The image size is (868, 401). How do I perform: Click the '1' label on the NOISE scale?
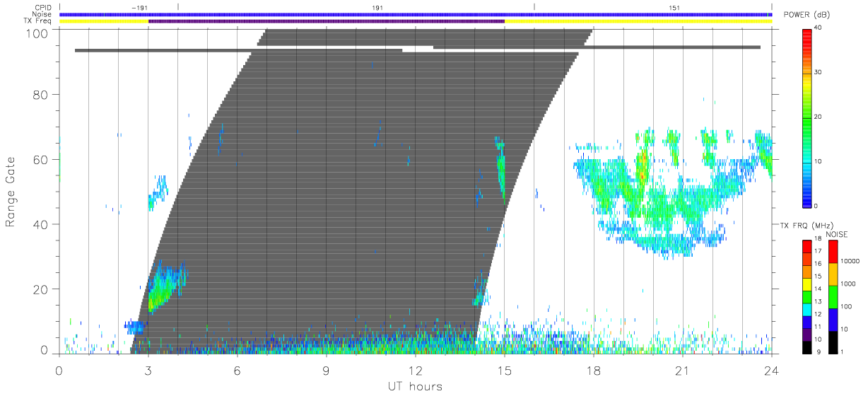843,351
